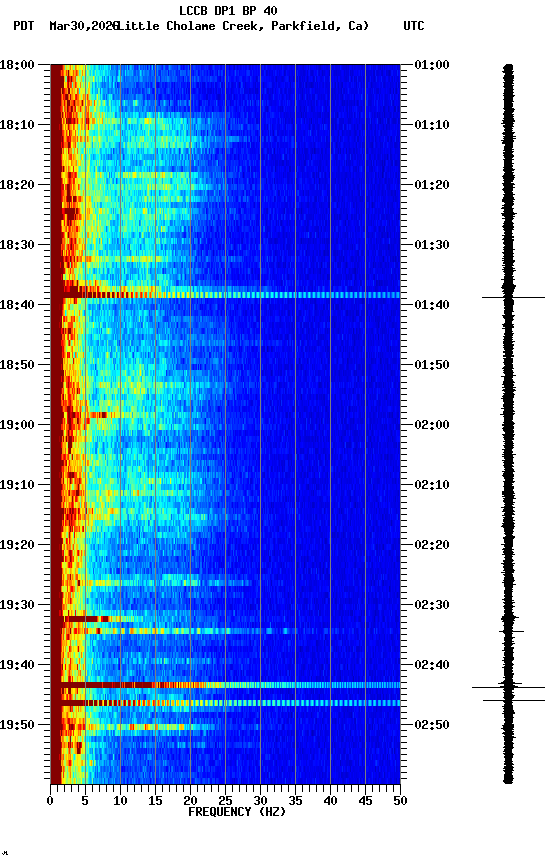Click the 19:40 PDT time label
The image size is (552, 864).
(17, 665)
